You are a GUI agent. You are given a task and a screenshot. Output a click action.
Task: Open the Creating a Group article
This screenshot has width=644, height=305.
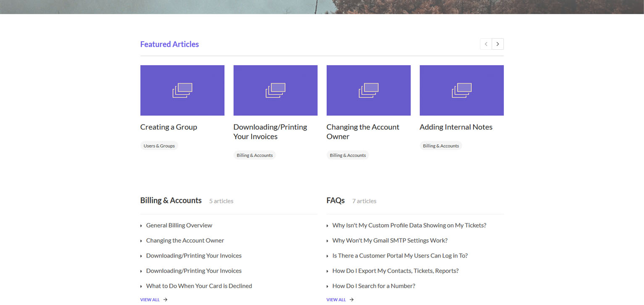(168, 127)
